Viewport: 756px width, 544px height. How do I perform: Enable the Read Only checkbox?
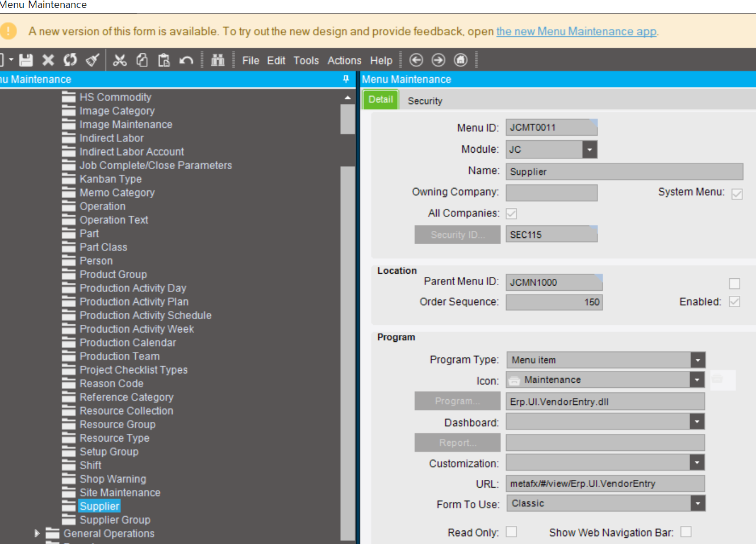511,532
